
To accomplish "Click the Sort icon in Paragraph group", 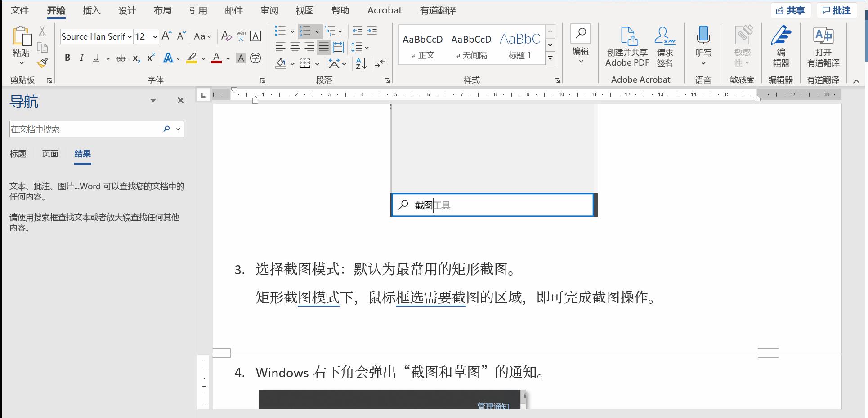I will coord(360,63).
